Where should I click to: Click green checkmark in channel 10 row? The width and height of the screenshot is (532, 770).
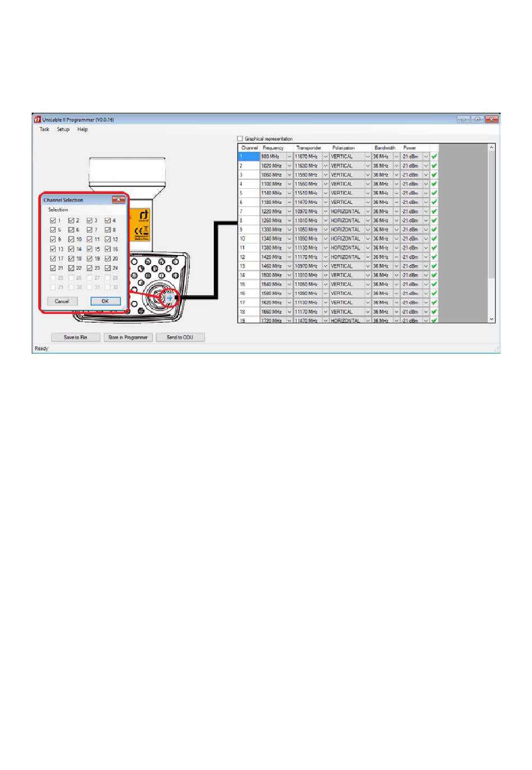pyautogui.click(x=434, y=239)
